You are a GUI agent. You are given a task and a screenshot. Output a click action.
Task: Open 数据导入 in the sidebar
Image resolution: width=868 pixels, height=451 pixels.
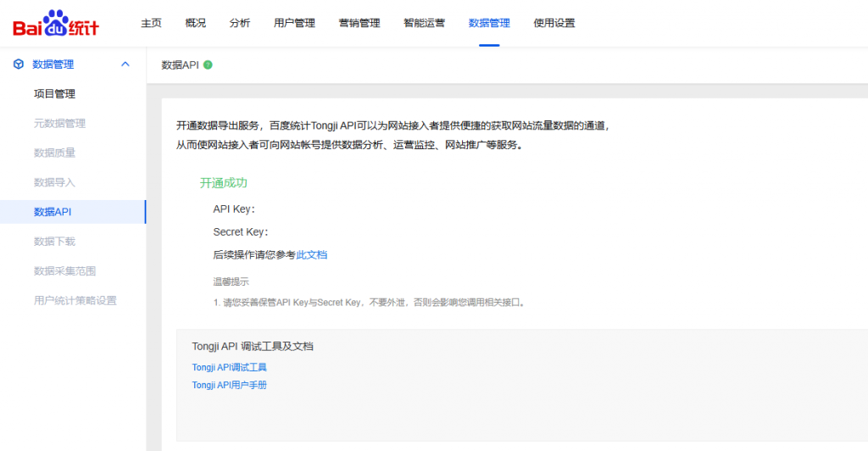(54, 182)
